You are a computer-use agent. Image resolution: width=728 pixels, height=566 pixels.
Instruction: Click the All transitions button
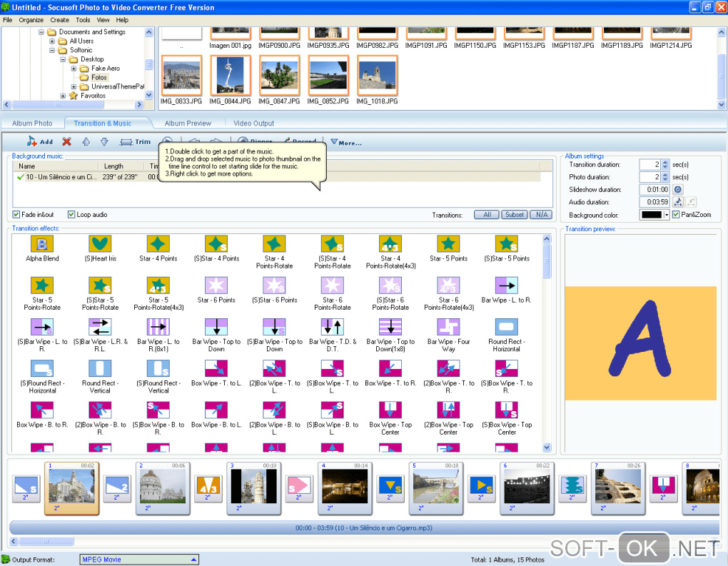pyautogui.click(x=487, y=215)
